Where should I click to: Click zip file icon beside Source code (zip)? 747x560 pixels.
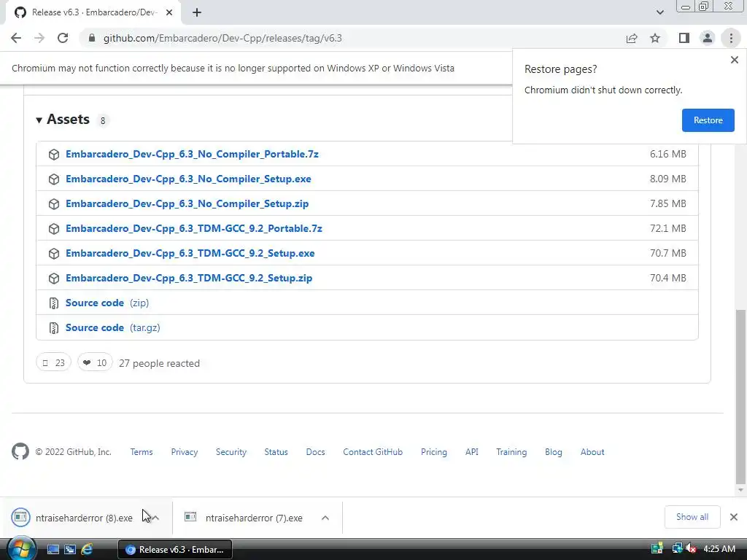(x=54, y=303)
